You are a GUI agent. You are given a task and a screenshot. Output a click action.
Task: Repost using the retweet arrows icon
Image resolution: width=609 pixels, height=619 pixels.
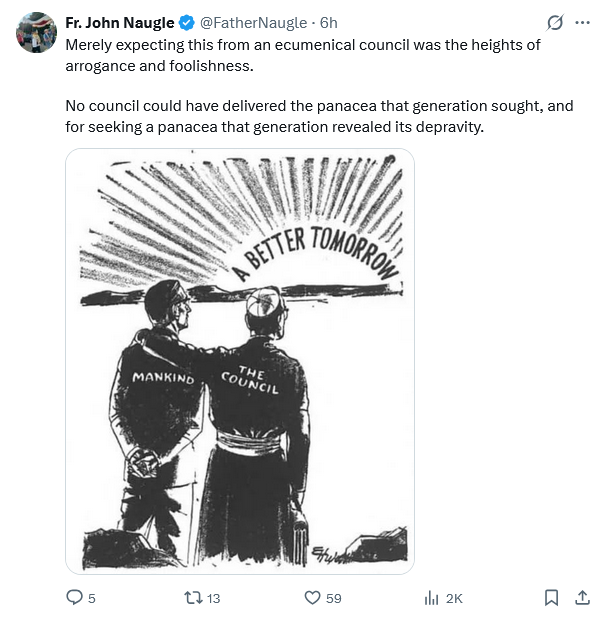pyautogui.click(x=193, y=598)
